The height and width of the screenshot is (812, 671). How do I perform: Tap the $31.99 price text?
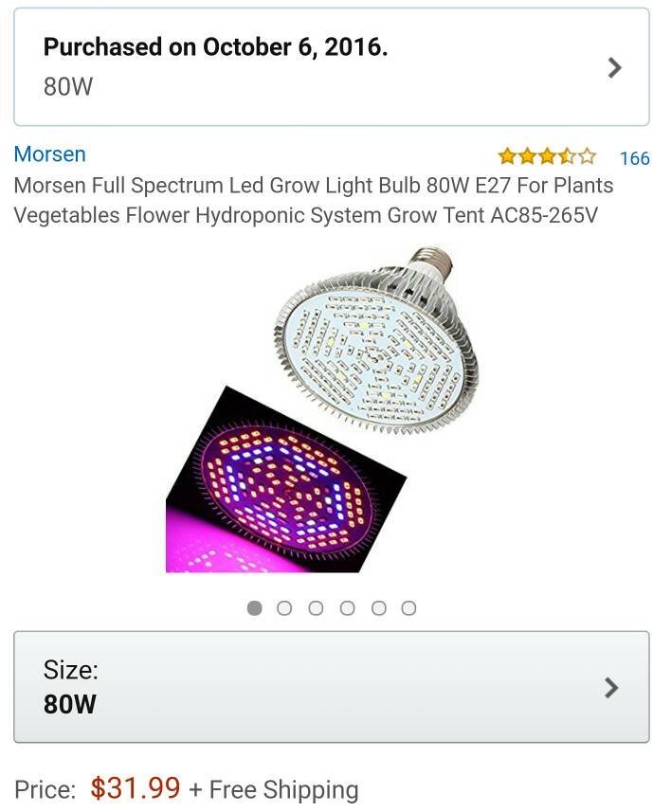tap(136, 788)
